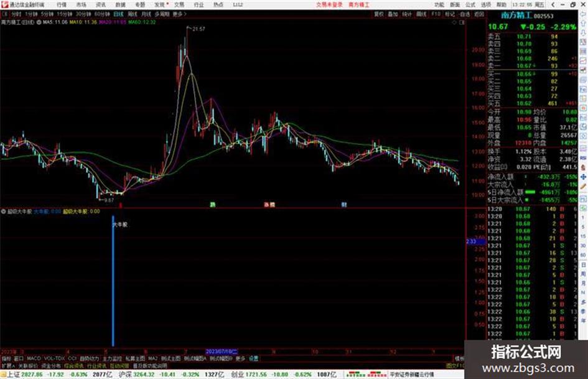Open the 发现 menu
Screen dimensions: 588x379
[x=159, y=4]
